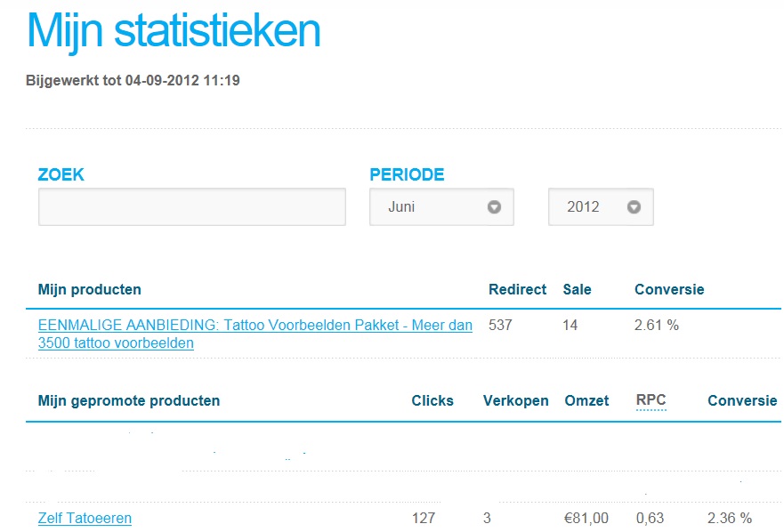This screenshot has height=532, width=784.
Task: Open the Juni month dropdown
Action: pos(441,207)
